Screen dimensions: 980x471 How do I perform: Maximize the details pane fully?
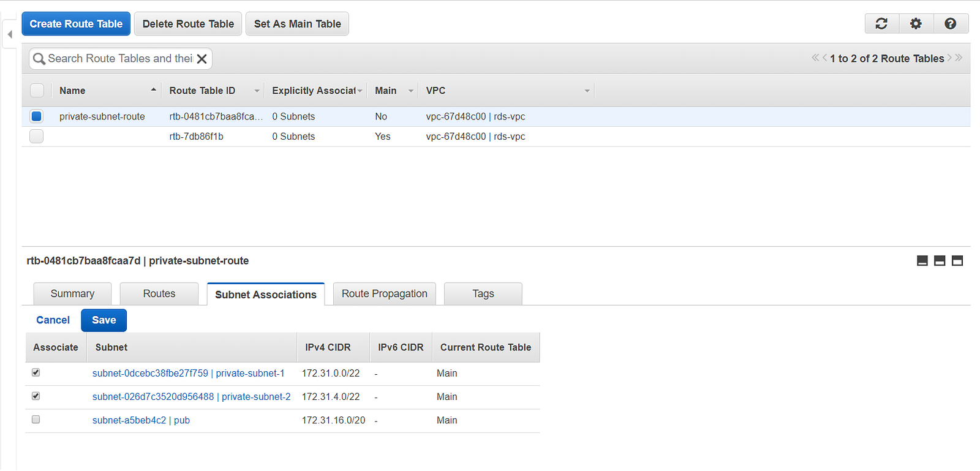(957, 261)
